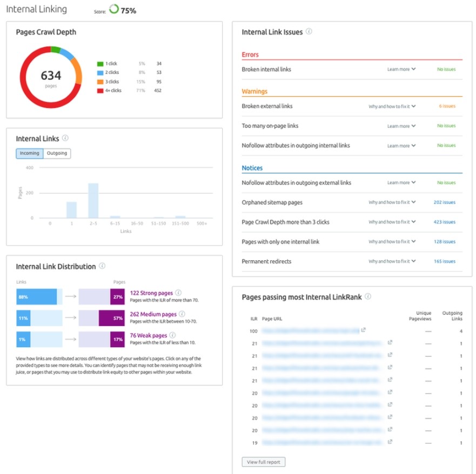Screen dimensions: 476x474
Task: Click the Unique Pageviews column header
Action: click(420, 316)
